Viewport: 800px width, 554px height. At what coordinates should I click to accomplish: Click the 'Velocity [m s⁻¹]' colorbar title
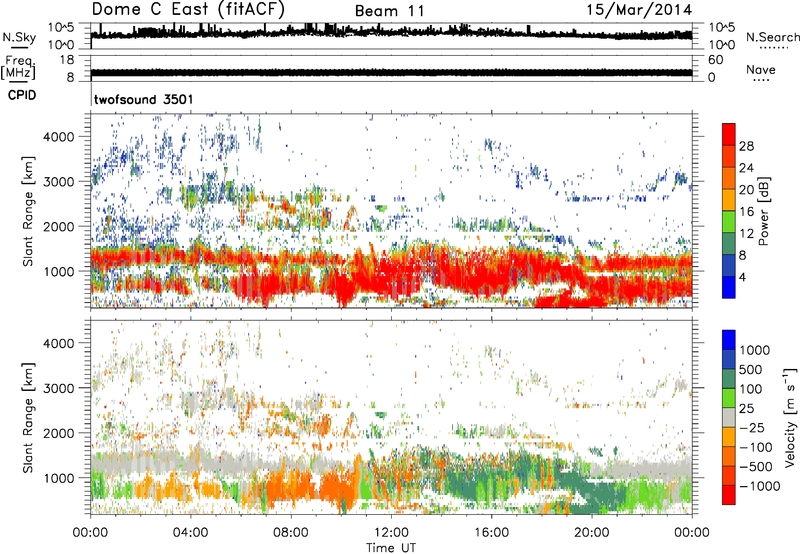click(x=790, y=417)
